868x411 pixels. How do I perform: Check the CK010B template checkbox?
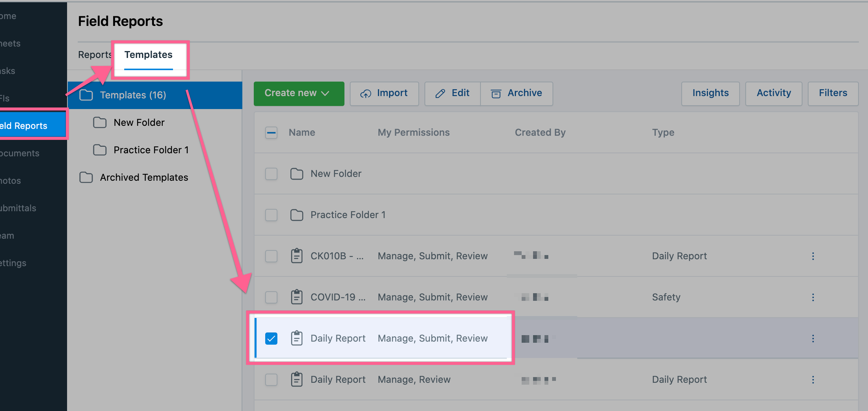point(271,256)
